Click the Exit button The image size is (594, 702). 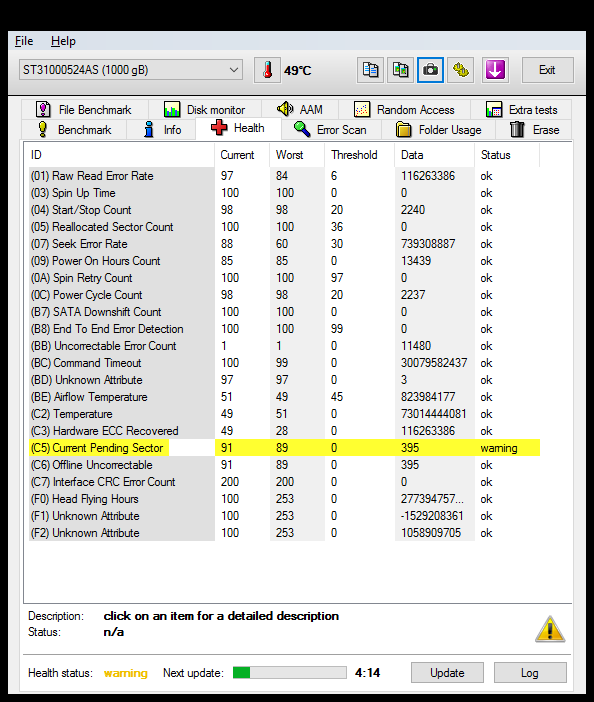(547, 70)
